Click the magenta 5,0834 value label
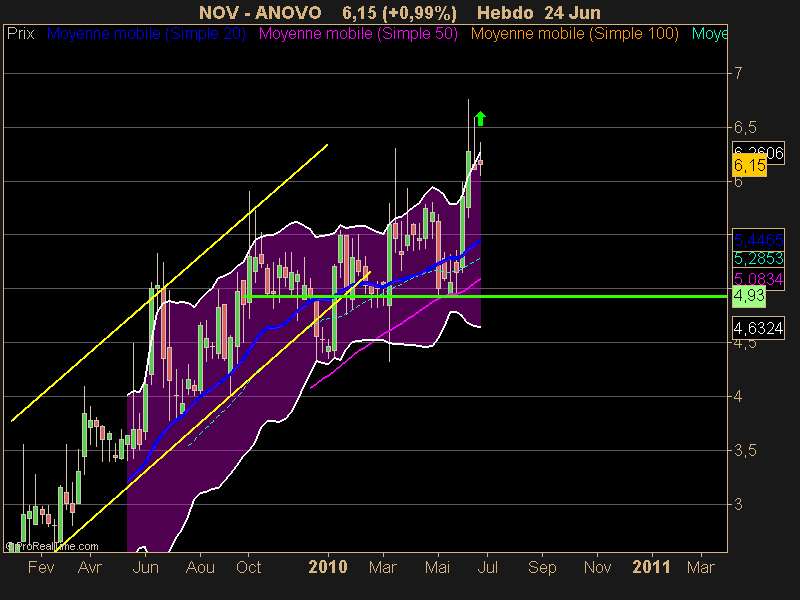Viewport: 800px width, 600px height. click(x=758, y=279)
